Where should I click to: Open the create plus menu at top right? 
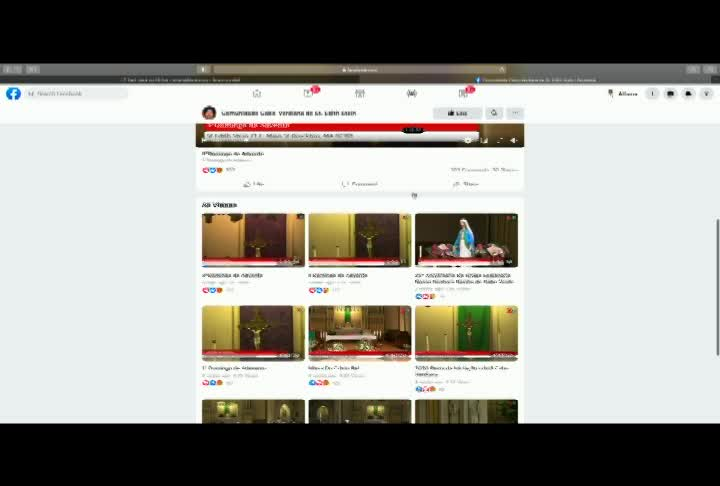(x=652, y=94)
